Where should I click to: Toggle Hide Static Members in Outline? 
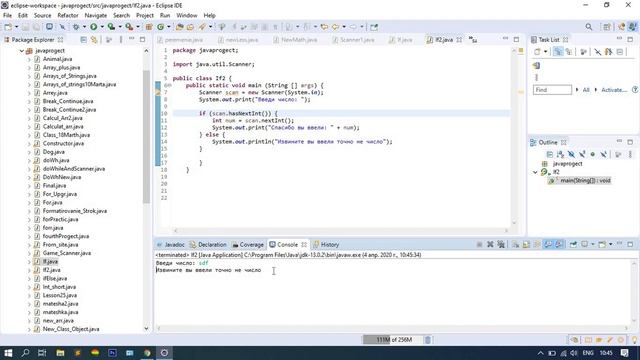click(x=582, y=154)
